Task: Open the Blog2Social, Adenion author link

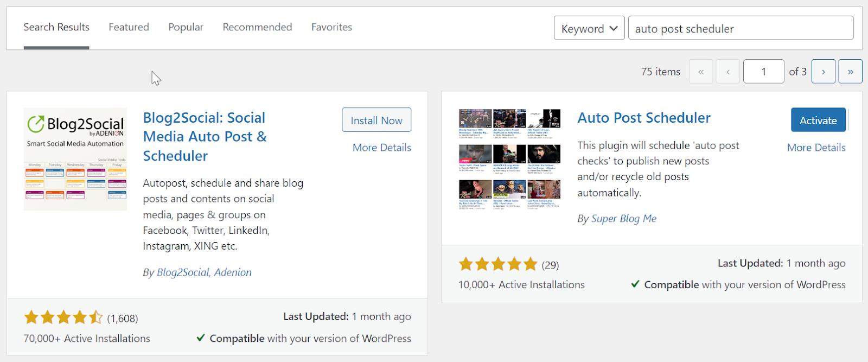Action: (204, 272)
